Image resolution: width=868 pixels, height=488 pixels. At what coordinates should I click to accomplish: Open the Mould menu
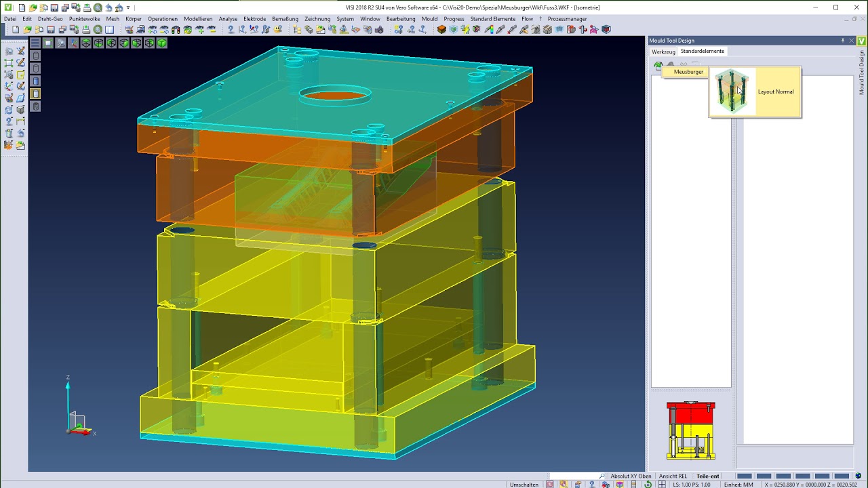429,19
